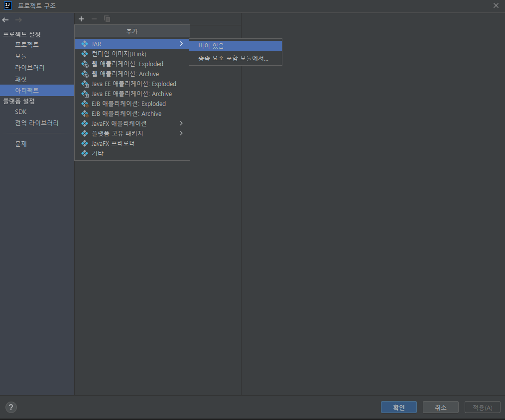Click the 취소 button
This screenshot has width=505, height=420.
(x=441, y=408)
